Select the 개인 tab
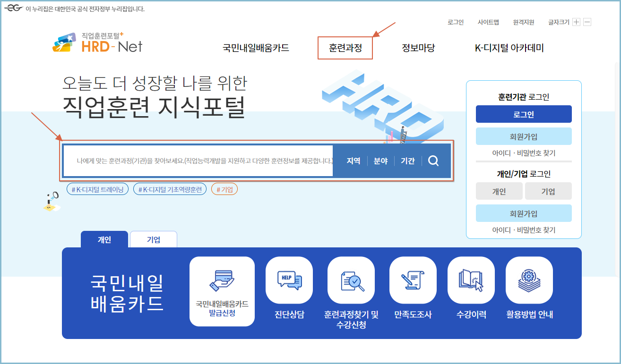Image resolution: width=621 pixels, height=364 pixels. [104, 239]
